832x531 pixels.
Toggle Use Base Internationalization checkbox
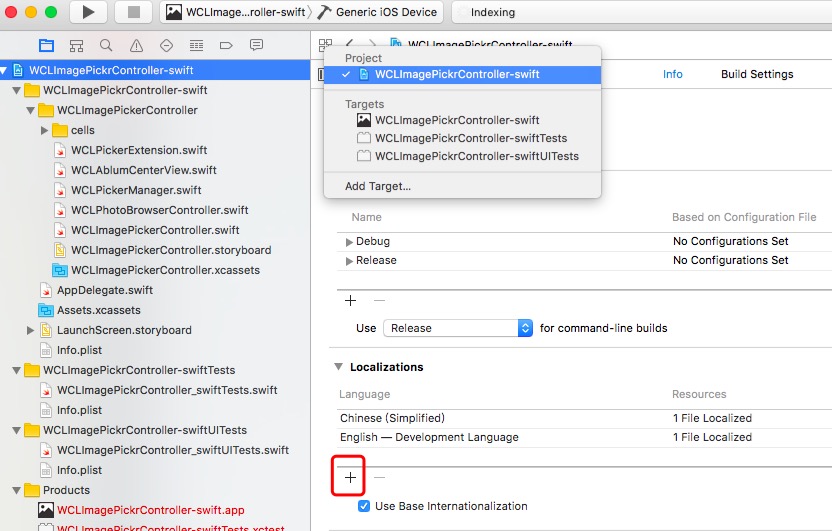(363, 506)
